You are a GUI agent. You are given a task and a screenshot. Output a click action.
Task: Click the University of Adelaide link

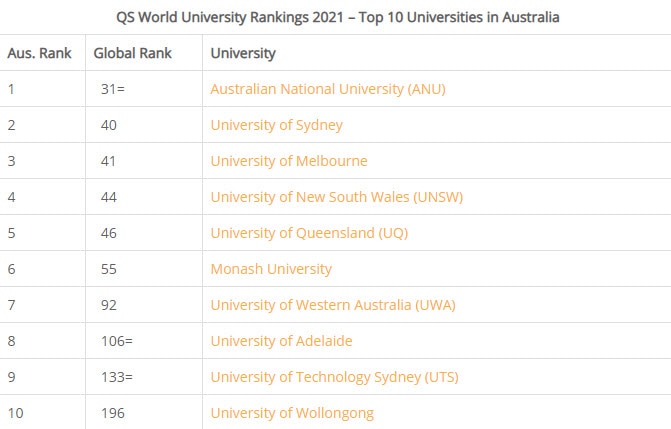[281, 341]
